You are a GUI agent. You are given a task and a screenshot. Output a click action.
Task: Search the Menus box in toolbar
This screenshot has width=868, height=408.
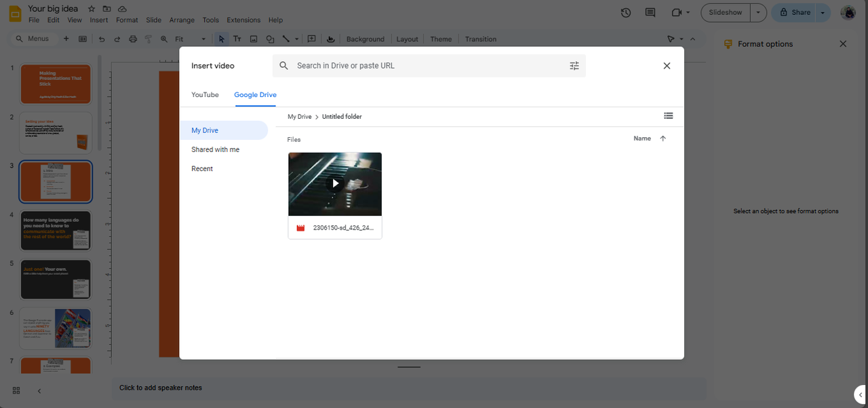(34, 39)
